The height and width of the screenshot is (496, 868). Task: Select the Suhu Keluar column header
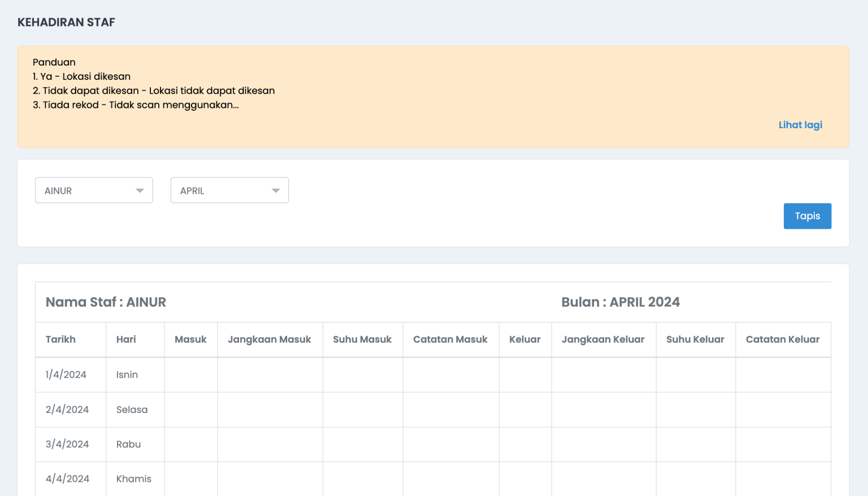click(x=695, y=340)
